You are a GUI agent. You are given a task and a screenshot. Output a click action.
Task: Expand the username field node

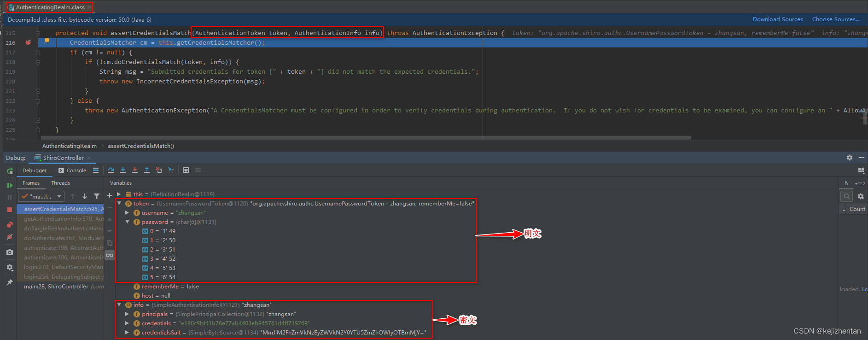tap(127, 213)
